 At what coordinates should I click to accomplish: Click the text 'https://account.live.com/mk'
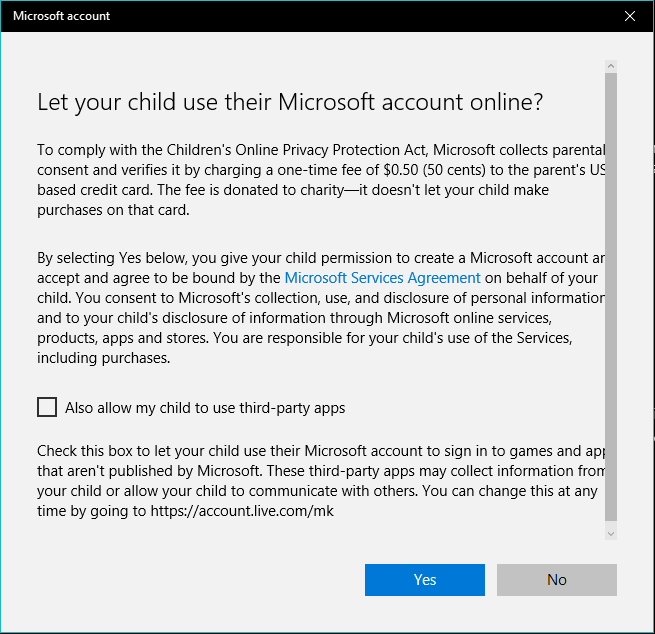[x=242, y=511]
